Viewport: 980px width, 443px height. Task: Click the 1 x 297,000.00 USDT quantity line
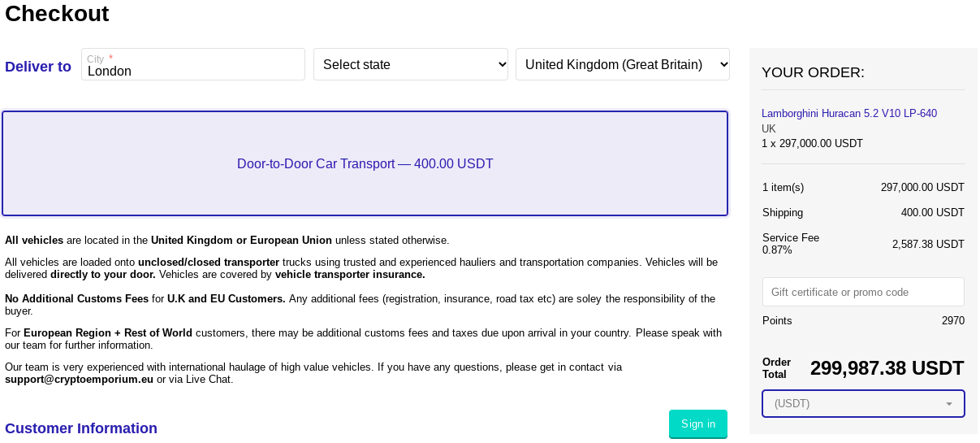[x=812, y=144]
